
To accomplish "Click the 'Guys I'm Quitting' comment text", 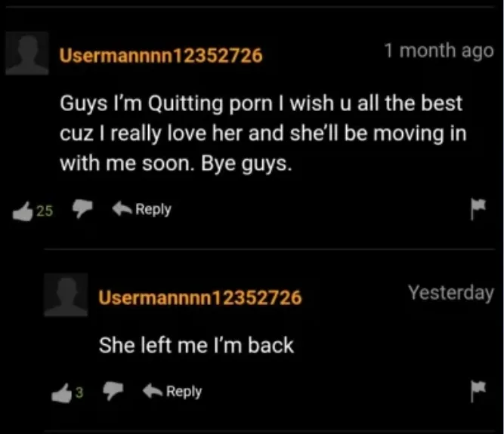I will pyautogui.click(x=263, y=134).
